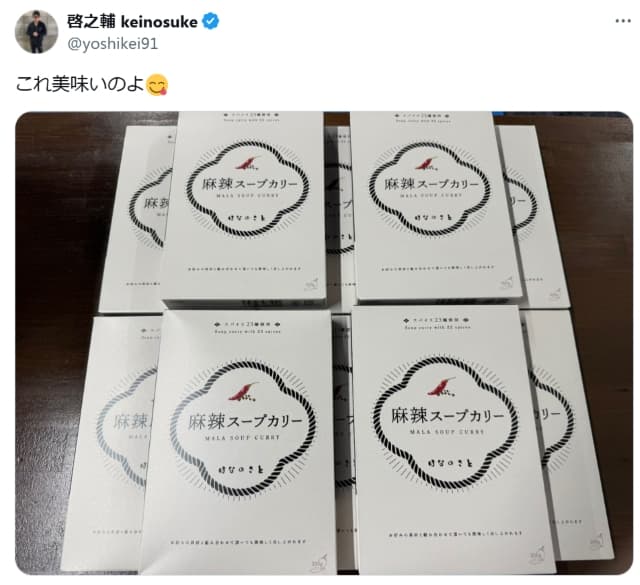Image resolution: width=640 pixels, height=585 pixels.
Task: Open the @yoshikei91 handle link
Action: pos(112,44)
